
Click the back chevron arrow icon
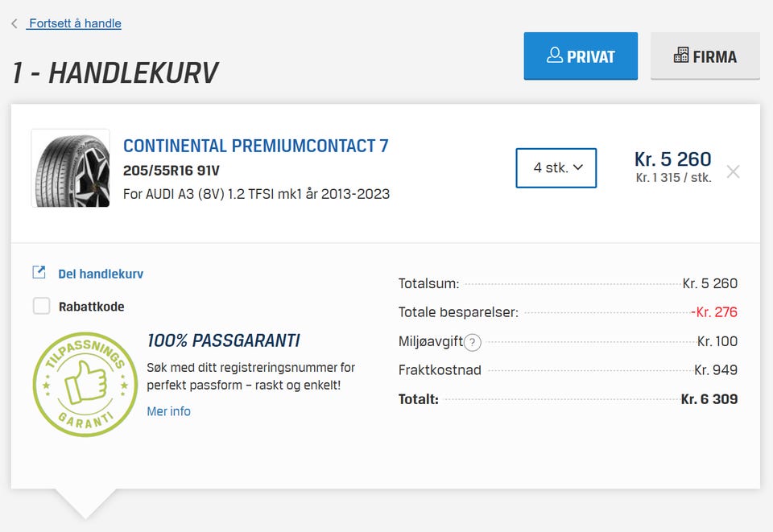(14, 24)
